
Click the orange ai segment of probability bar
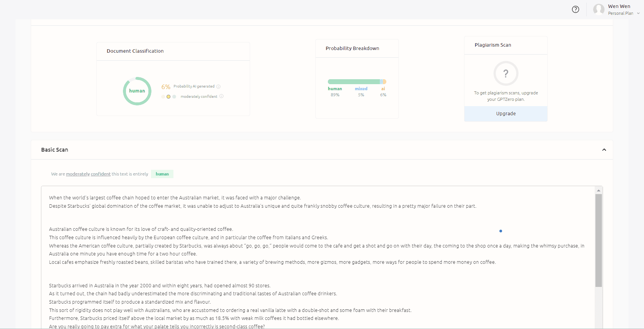(384, 82)
